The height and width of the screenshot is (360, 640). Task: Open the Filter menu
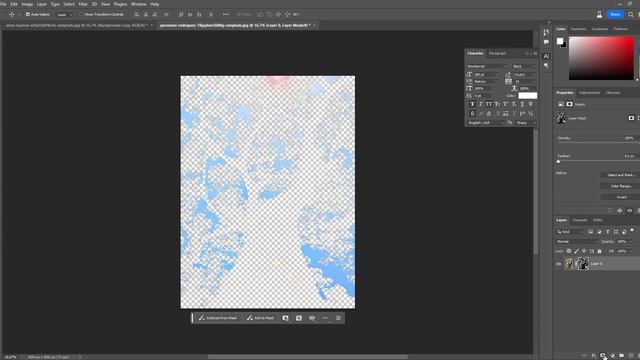[83, 4]
